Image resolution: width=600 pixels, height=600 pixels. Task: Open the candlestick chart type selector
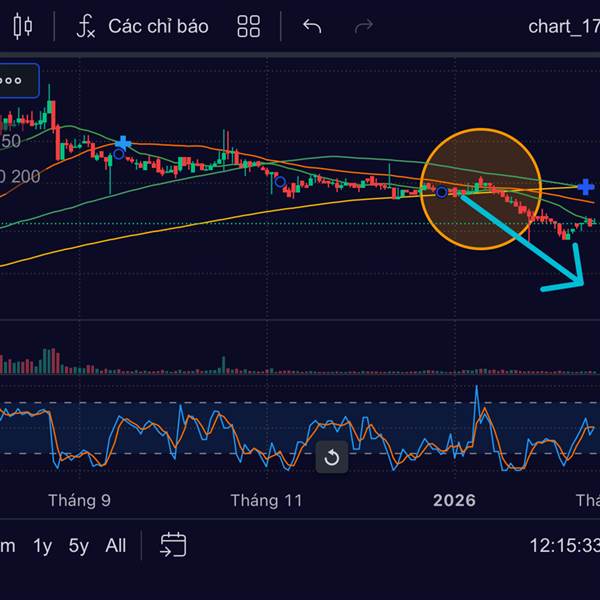pyautogui.click(x=23, y=26)
